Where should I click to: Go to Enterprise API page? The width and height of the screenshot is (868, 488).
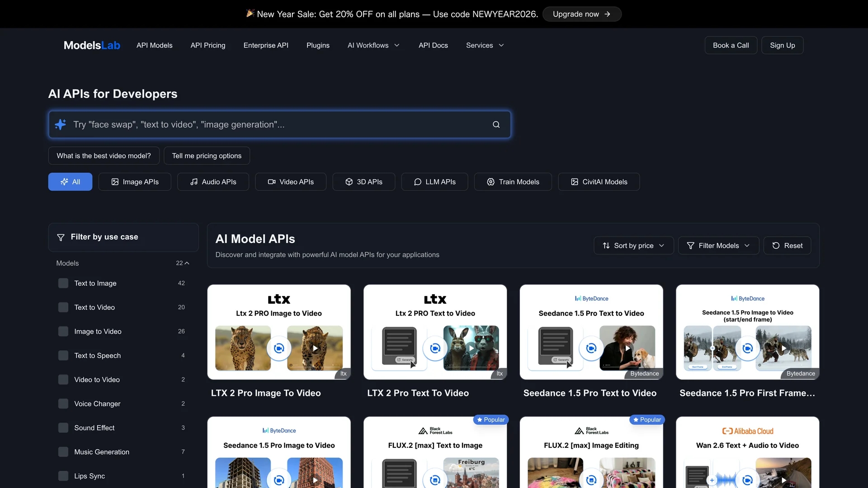click(266, 45)
